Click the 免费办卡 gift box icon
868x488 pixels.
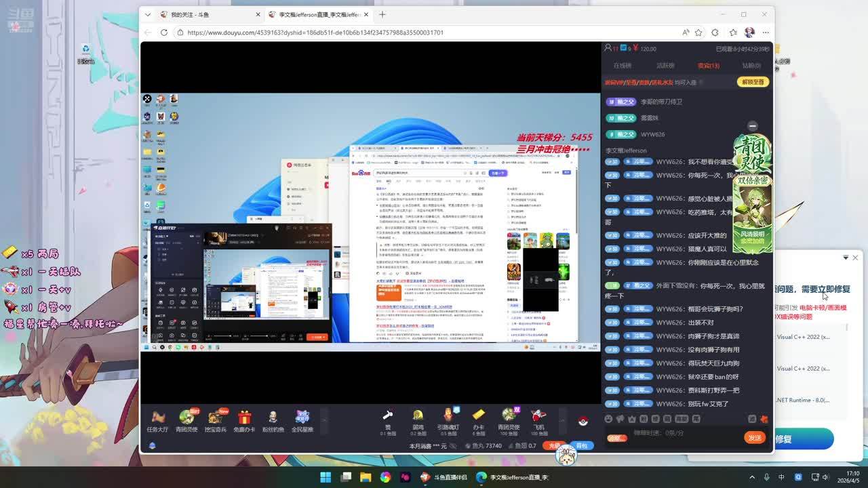245,420
